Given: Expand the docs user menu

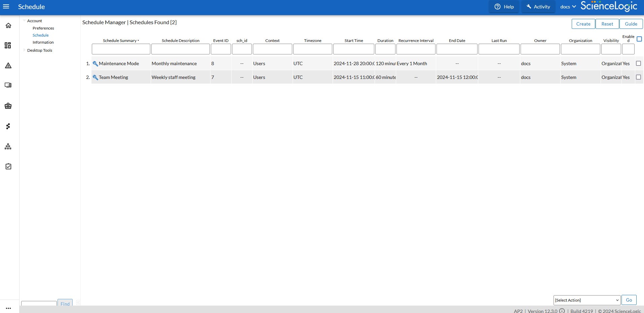Looking at the screenshot, I should tap(568, 7).
